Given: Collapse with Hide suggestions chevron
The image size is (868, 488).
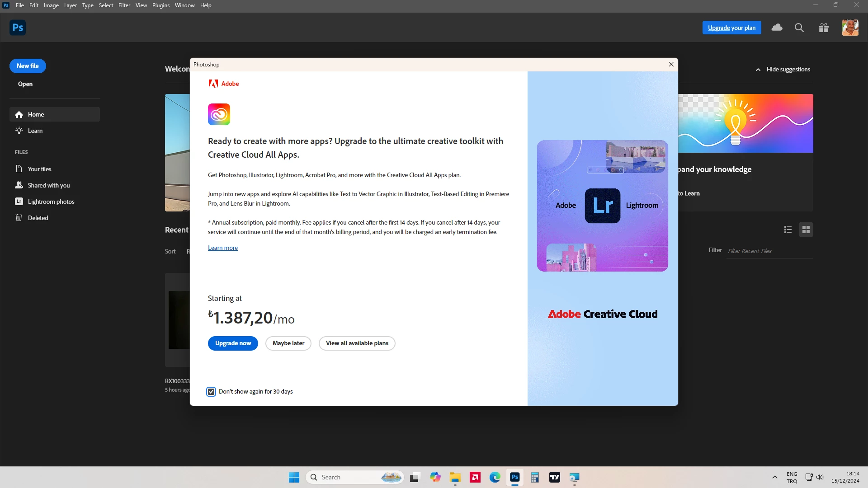Looking at the screenshot, I should (x=758, y=70).
